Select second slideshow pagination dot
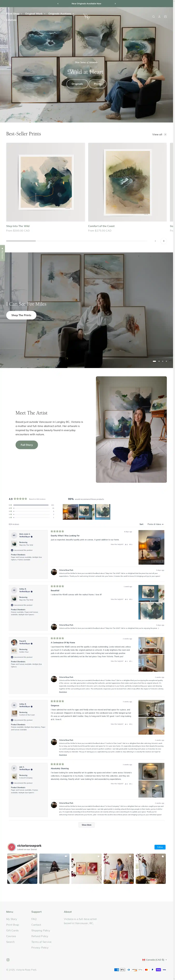This screenshot has width=175, height=980. 159,361
